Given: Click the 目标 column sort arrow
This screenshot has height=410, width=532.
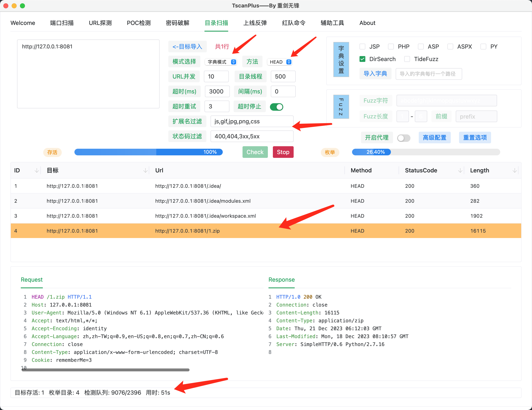Looking at the screenshot, I should click(145, 171).
